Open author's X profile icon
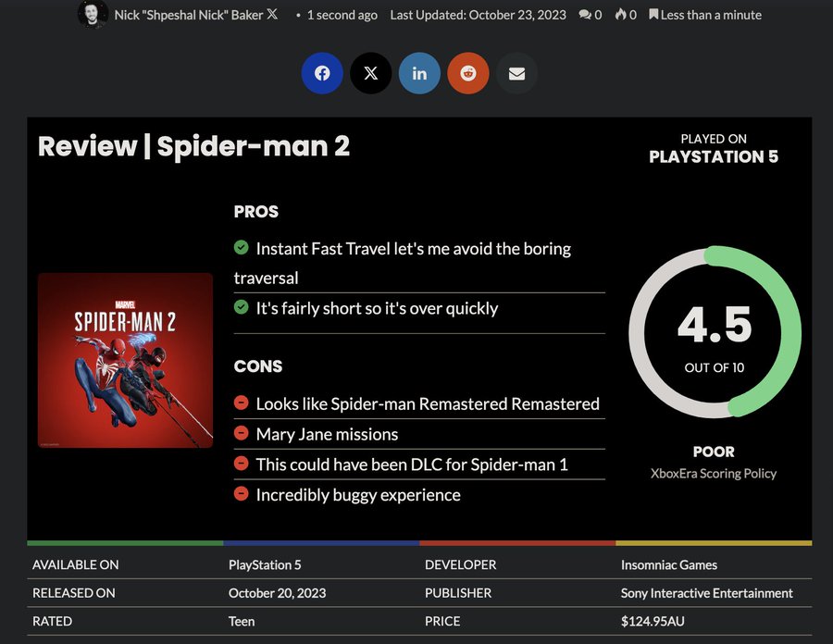The width and height of the screenshot is (833, 644). (x=272, y=14)
